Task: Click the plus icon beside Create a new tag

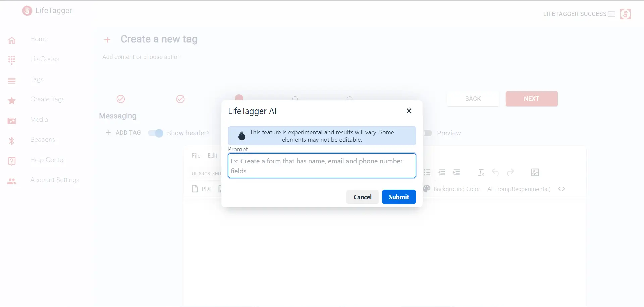Action: tap(107, 40)
